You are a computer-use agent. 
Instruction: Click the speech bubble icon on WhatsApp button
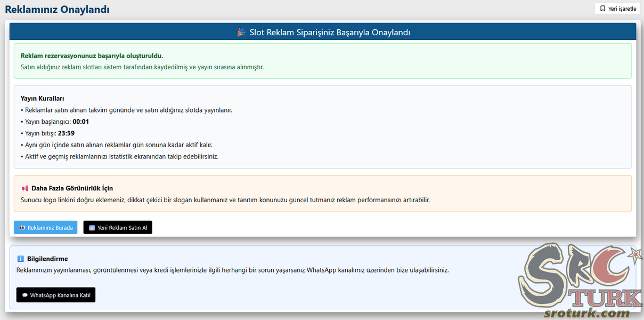click(x=25, y=295)
